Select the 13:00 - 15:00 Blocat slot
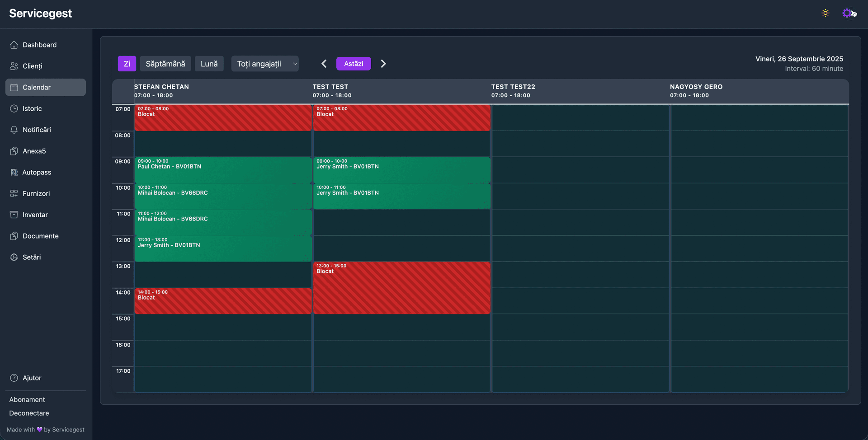 point(401,288)
